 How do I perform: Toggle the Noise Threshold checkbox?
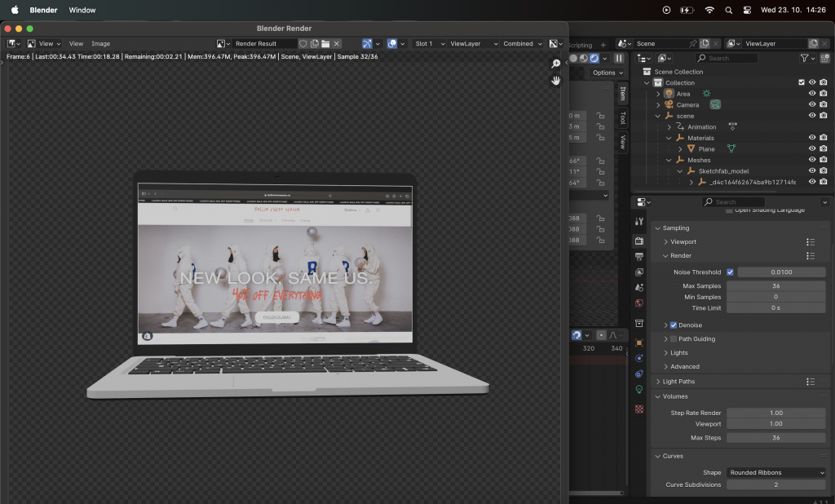(730, 272)
